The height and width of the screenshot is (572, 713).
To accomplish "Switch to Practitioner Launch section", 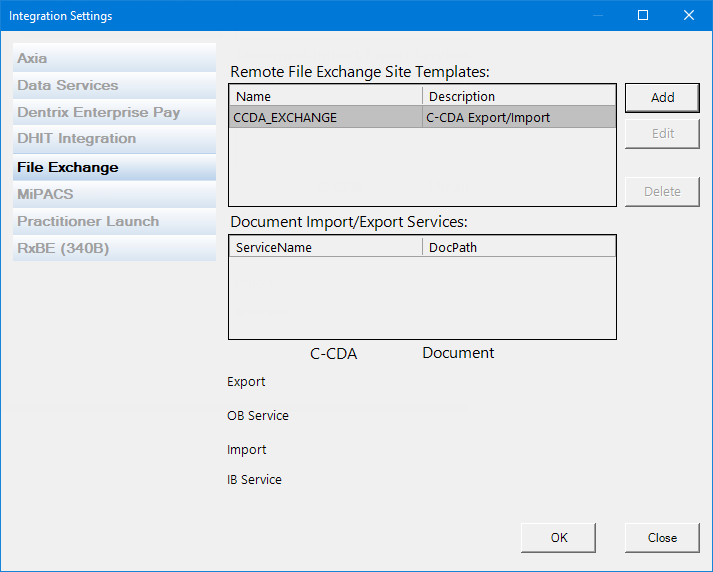I will pos(114,221).
